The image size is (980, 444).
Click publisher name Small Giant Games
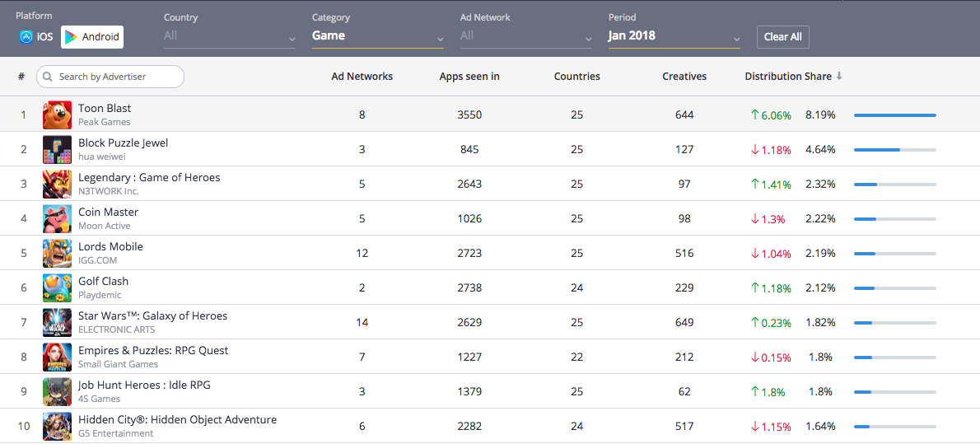click(x=118, y=364)
